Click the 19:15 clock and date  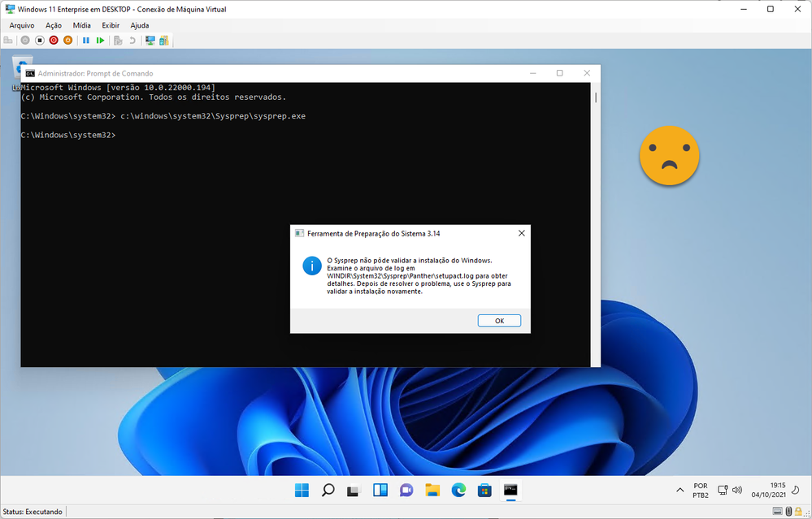769,490
